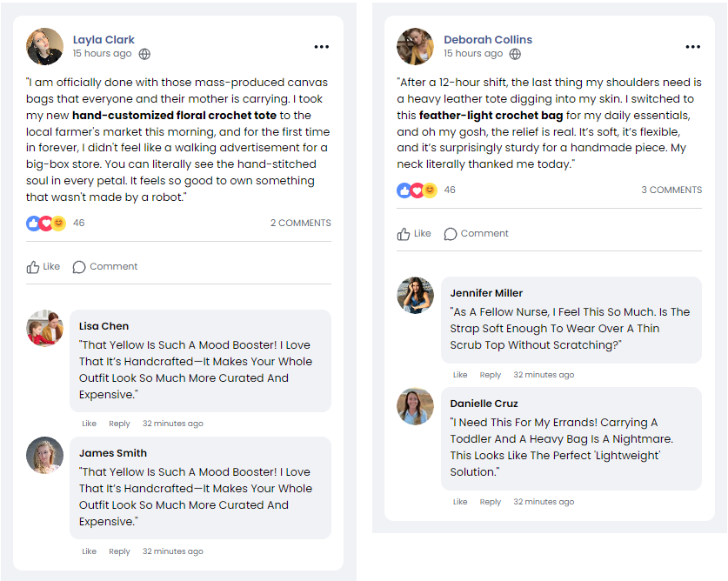The image size is (728, 581).
Task: Like Deborah Collins' post with thumbs-up
Action: pyautogui.click(x=404, y=234)
